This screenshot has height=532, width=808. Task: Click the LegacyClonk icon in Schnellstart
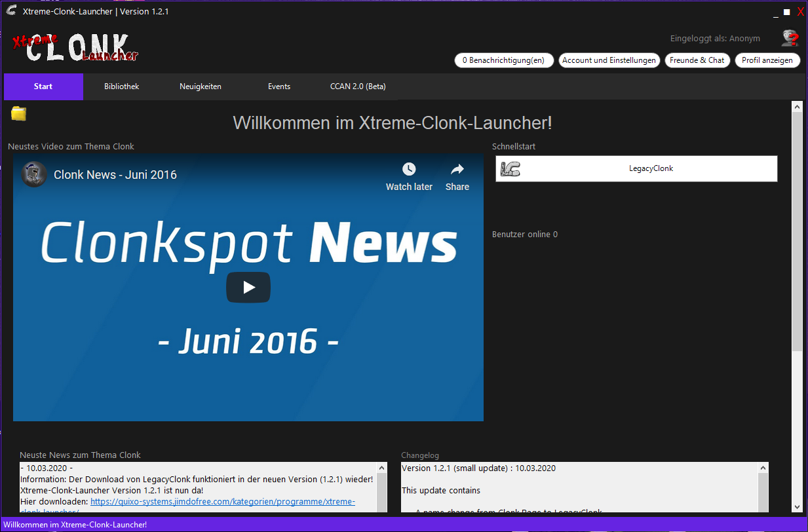click(x=510, y=169)
